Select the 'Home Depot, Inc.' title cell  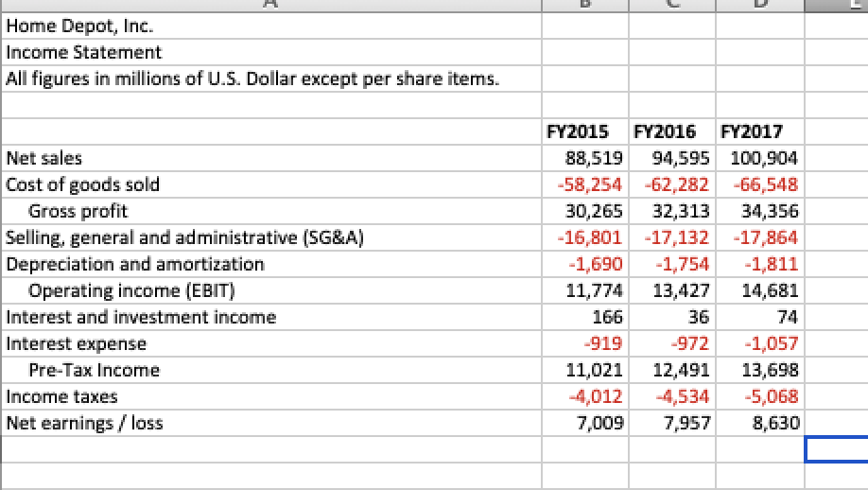[x=271, y=26]
